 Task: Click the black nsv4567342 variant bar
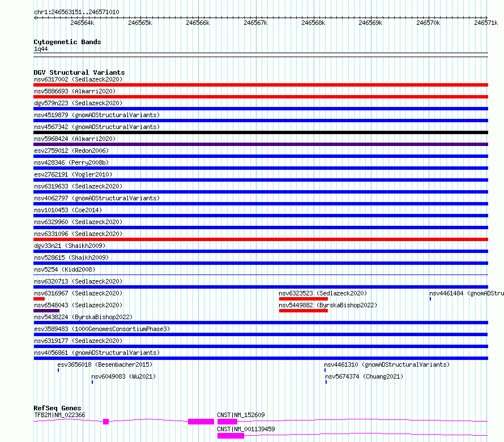(x=260, y=132)
